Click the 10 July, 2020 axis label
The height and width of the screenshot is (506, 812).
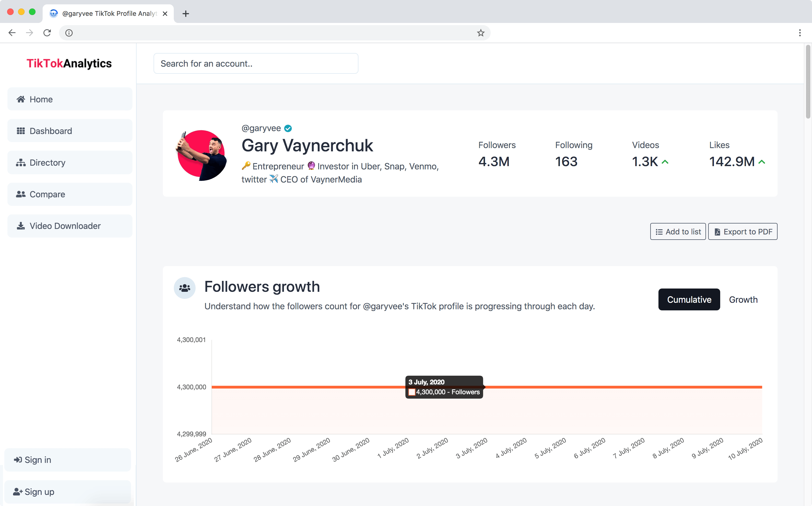pyautogui.click(x=745, y=449)
